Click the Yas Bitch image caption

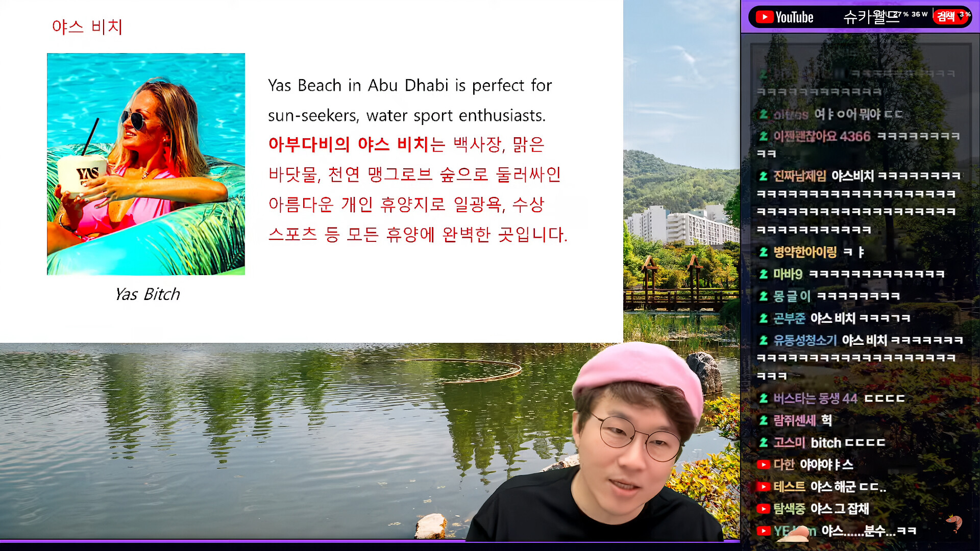(147, 294)
